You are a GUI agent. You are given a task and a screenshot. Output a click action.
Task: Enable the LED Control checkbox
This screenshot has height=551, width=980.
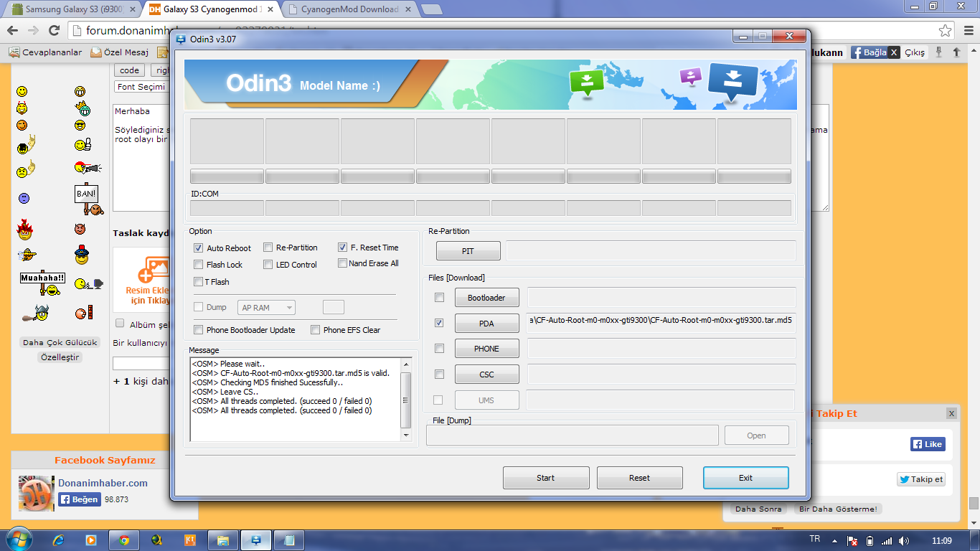tap(268, 265)
